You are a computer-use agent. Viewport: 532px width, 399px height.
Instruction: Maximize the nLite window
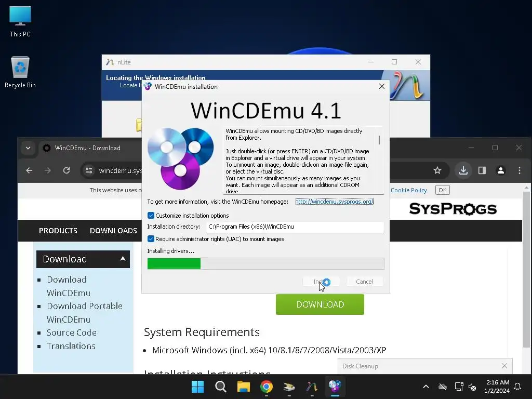[394, 62]
